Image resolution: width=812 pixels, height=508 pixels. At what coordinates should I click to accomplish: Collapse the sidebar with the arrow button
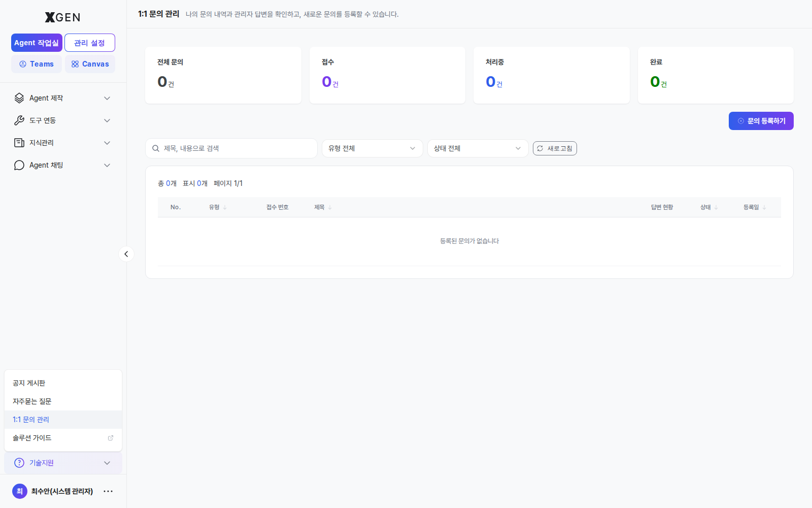point(126,254)
